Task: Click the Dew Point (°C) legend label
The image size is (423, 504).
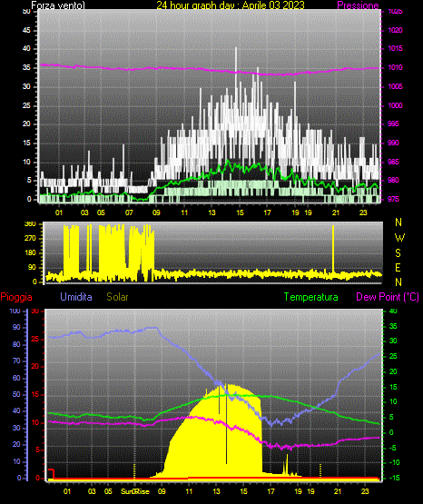Action: click(388, 297)
